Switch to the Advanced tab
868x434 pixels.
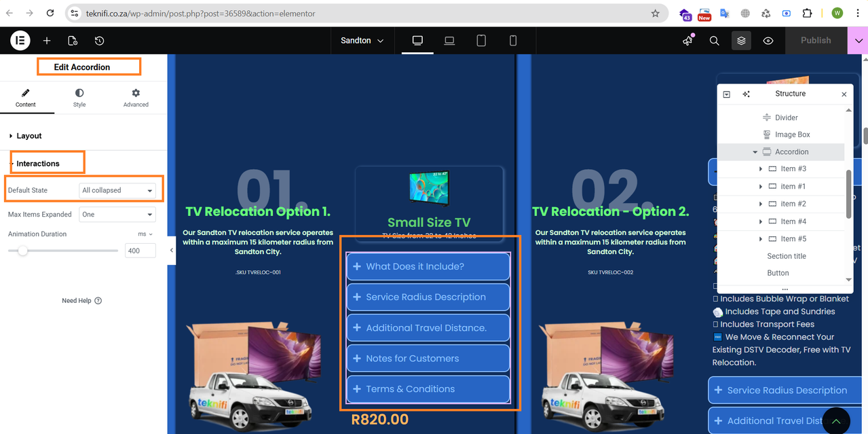coord(136,98)
